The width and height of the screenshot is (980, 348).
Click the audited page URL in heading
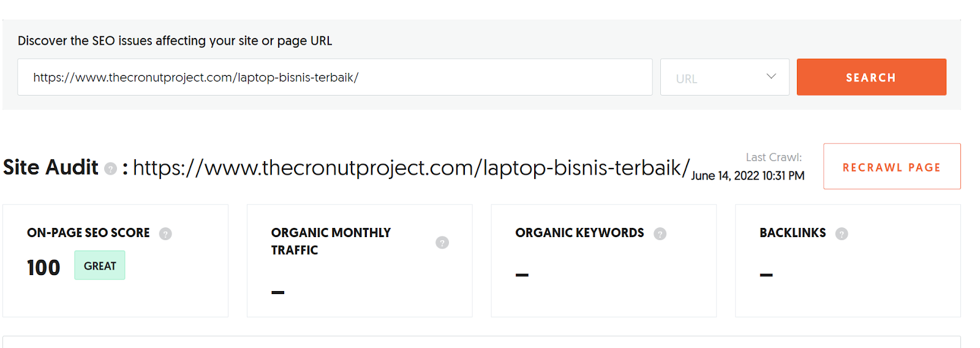click(x=411, y=167)
